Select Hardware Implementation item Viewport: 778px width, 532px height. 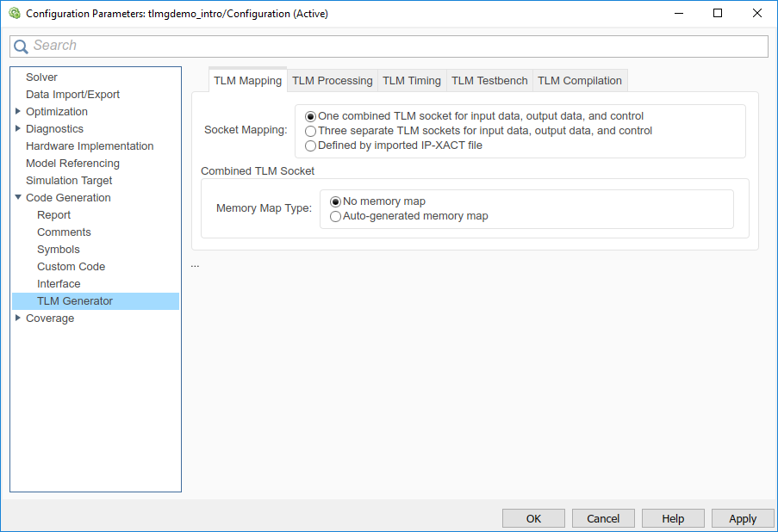(90, 145)
